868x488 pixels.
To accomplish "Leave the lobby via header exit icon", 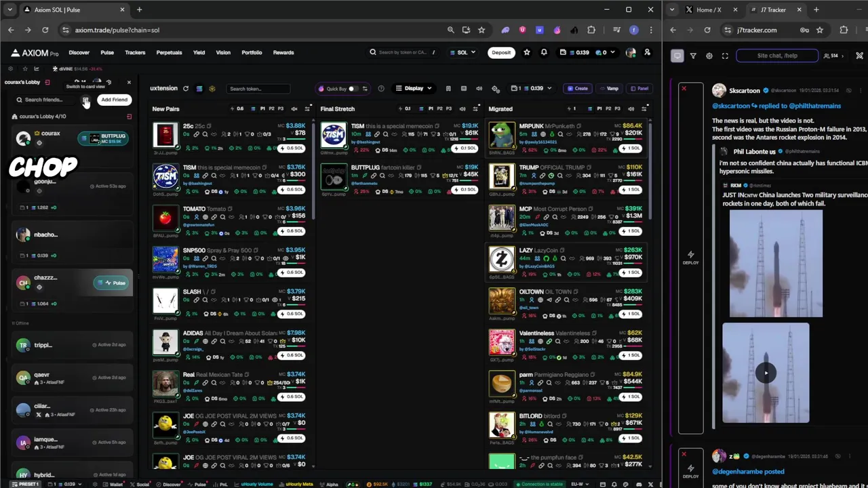I will coord(47,82).
